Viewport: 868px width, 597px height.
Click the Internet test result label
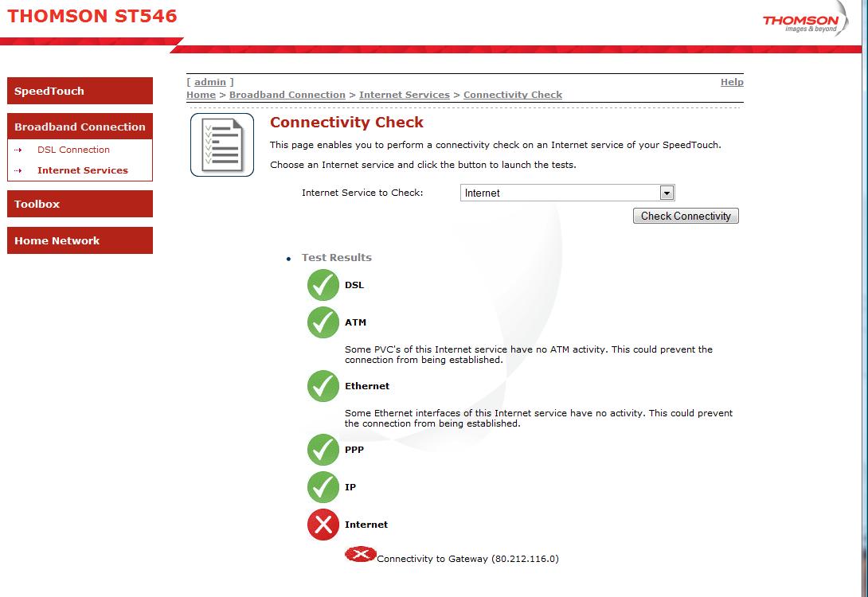tap(366, 525)
